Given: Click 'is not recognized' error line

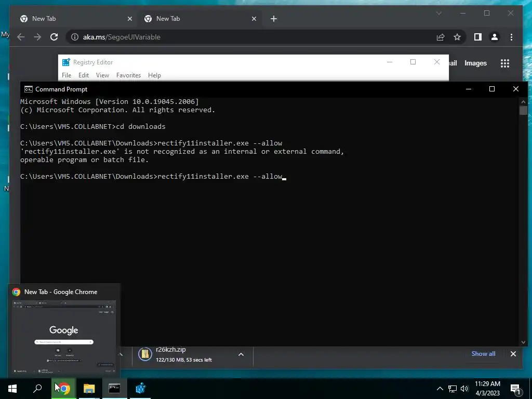Looking at the screenshot, I should click(x=182, y=151).
